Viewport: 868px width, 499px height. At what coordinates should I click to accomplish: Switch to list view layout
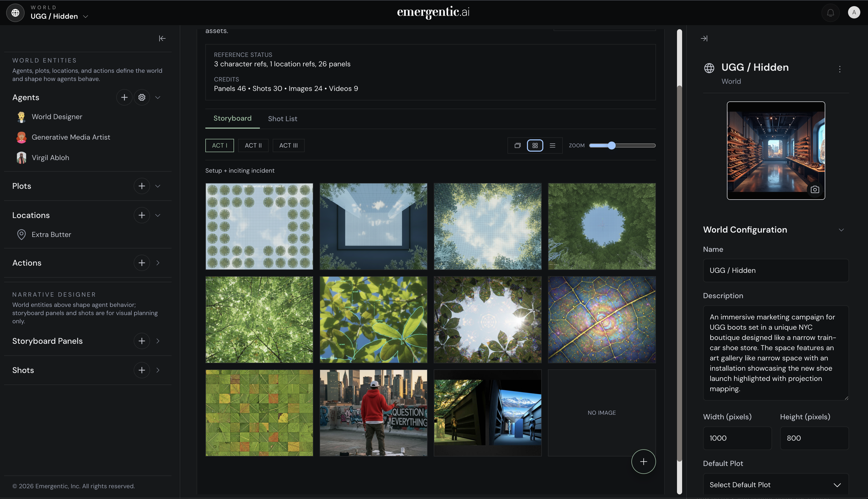553,146
